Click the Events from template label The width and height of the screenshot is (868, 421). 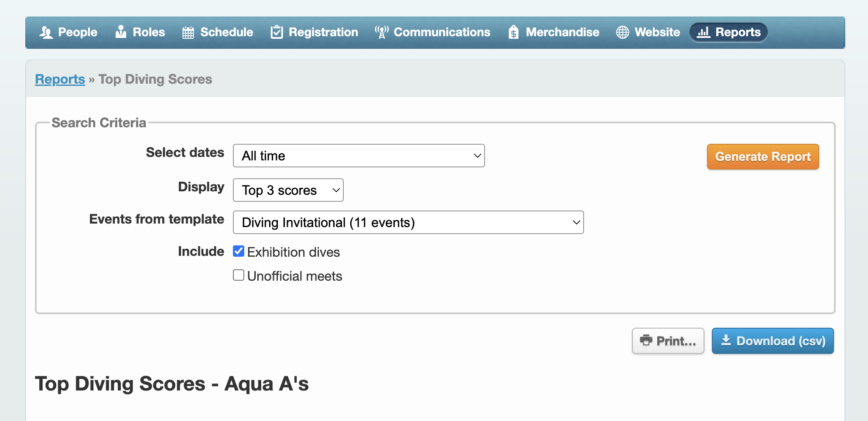coord(157,219)
